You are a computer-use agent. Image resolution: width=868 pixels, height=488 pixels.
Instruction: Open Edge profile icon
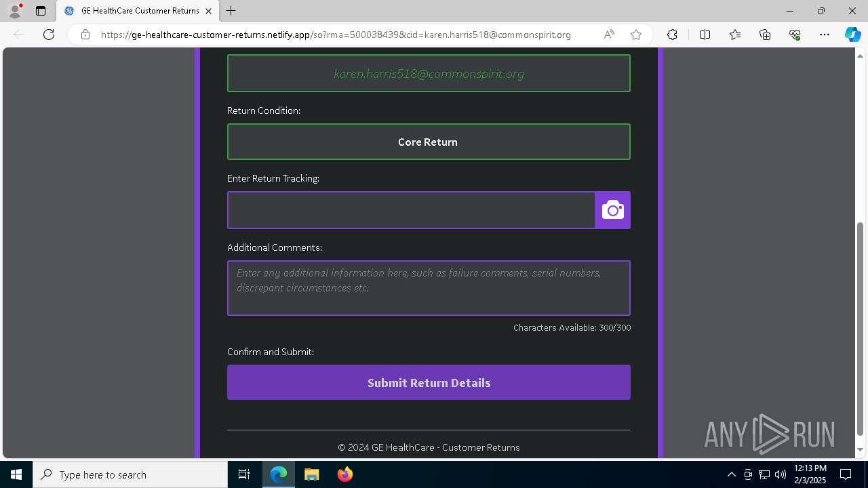15,11
